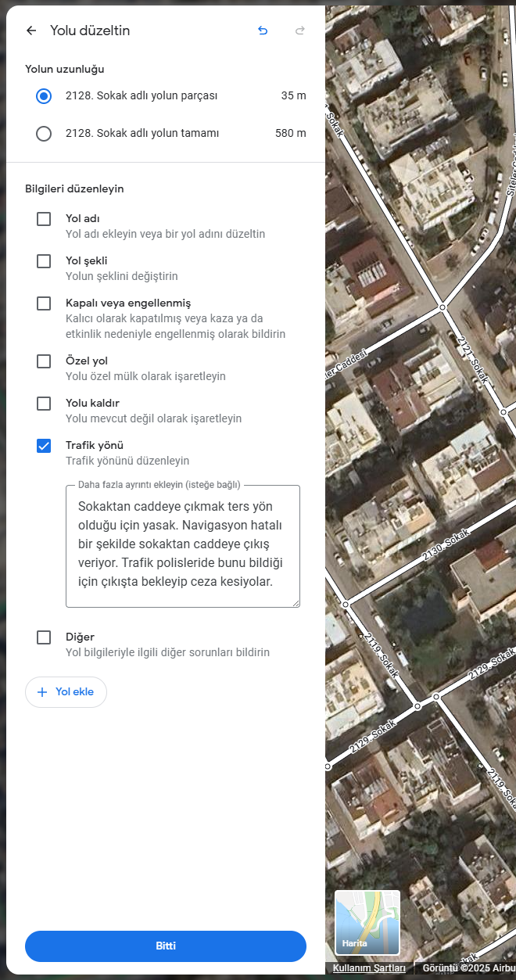The width and height of the screenshot is (516, 980).
Task: Click the plus icon in Yol ekle
Action: (42, 692)
